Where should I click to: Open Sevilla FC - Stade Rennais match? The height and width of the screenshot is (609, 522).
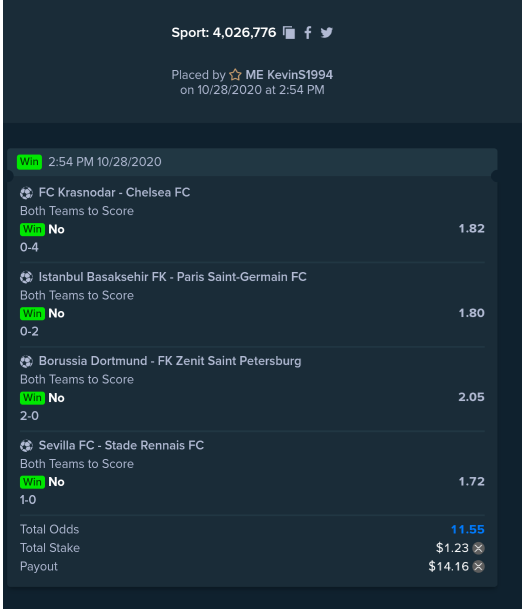[x=121, y=445]
